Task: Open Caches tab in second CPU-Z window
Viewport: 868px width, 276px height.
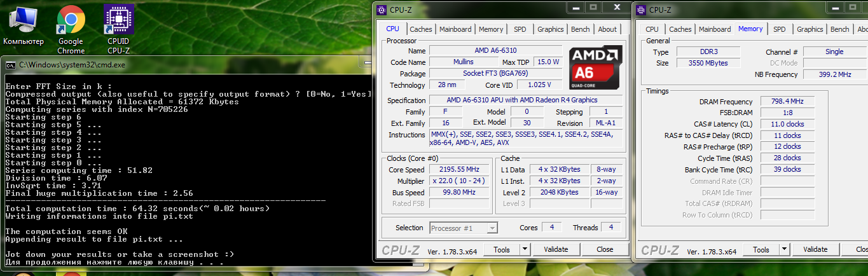Action: [680, 29]
